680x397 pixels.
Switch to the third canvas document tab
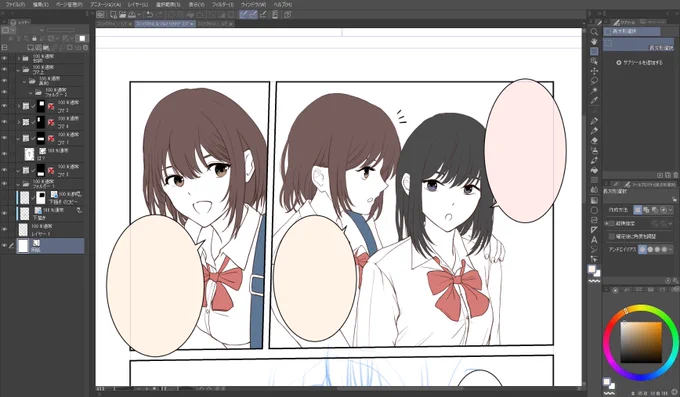[214, 23]
